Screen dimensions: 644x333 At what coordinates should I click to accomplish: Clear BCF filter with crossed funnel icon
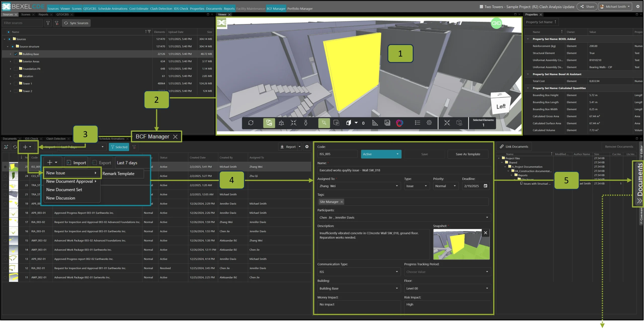click(134, 147)
